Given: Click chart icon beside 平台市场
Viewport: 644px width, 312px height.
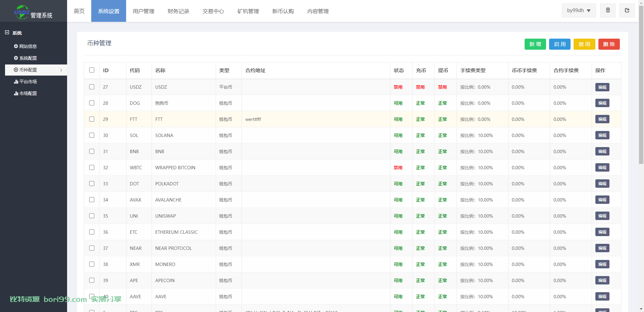Looking at the screenshot, I should coord(16,82).
